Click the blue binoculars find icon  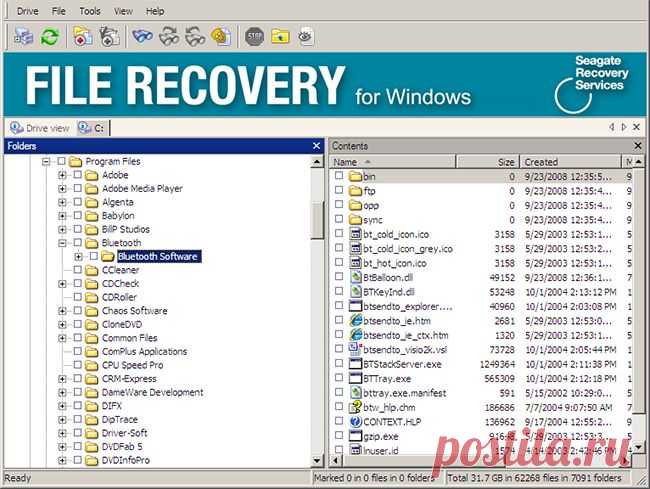pyautogui.click(x=142, y=37)
